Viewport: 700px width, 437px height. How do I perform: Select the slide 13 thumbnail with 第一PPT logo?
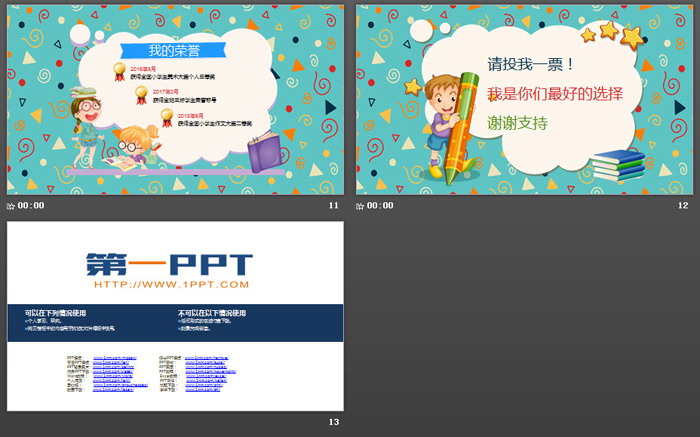tap(175, 315)
